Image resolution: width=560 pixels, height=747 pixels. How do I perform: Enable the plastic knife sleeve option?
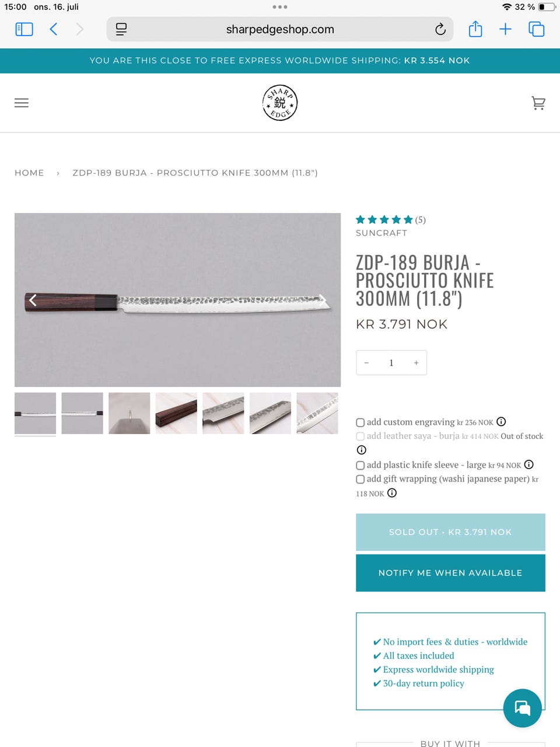click(x=360, y=466)
